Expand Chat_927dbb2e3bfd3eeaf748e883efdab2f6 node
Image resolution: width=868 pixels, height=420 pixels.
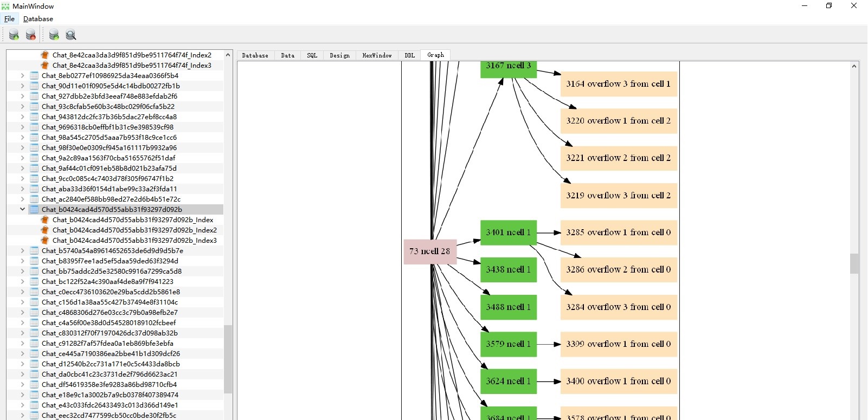click(x=22, y=96)
